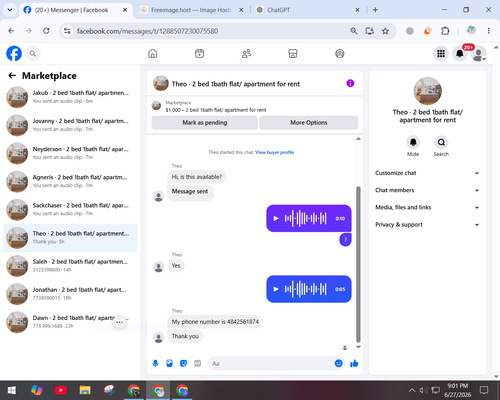The width and height of the screenshot is (500, 400).
Task: Expand Chat members section
Action: (427, 190)
